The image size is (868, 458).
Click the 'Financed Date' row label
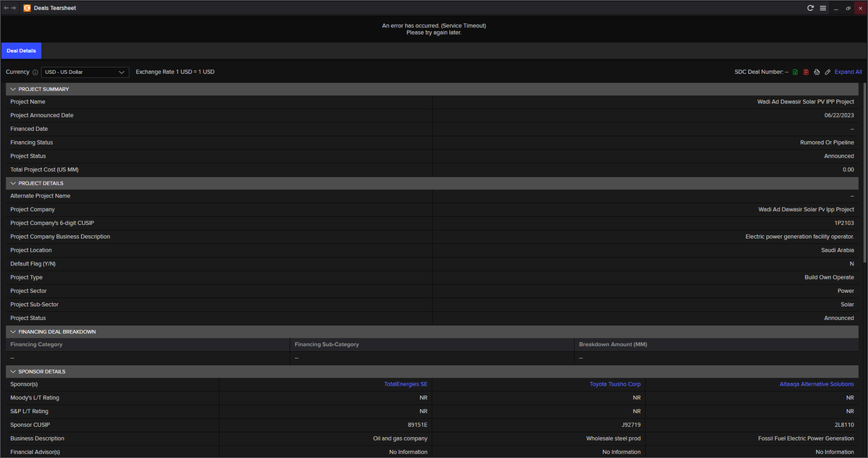click(29, 129)
